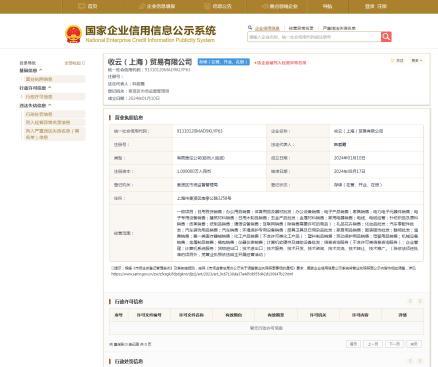Screen dimensions: 438x367
Task: Click the details column header in license table
Action: pos(403,315)
